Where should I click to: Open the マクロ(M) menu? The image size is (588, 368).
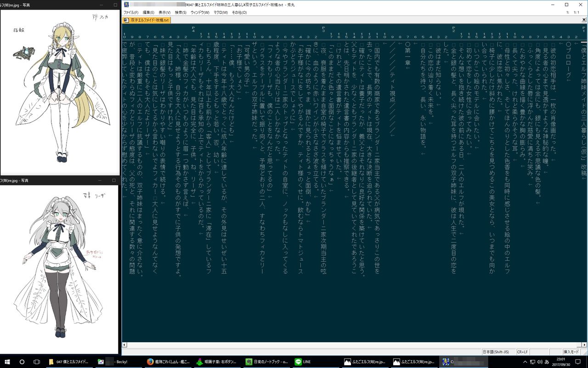tap(220, 12)
